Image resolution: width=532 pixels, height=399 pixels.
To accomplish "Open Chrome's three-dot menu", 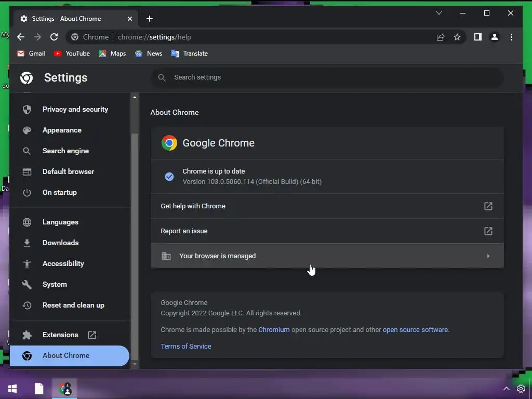I will pos(511,37).
